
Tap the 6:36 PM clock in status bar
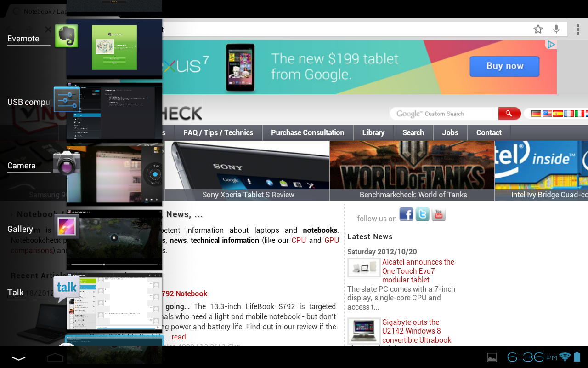[532, 357]
